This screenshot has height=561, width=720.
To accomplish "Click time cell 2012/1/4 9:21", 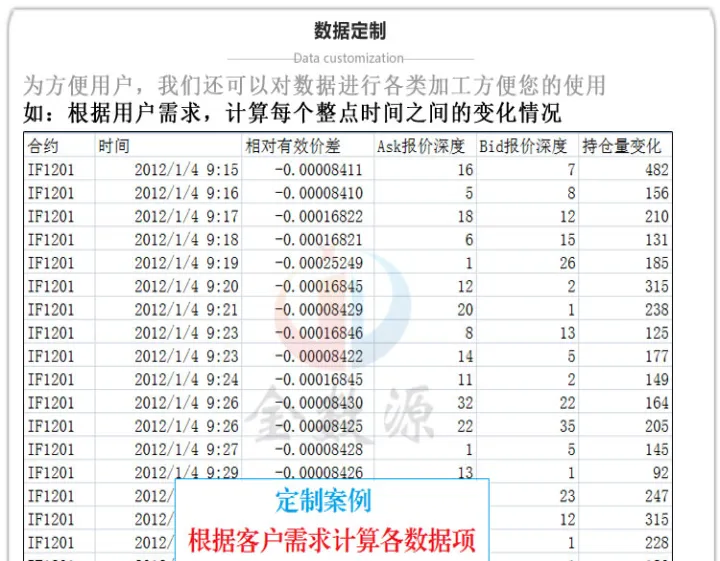I will tap(186, 310).
